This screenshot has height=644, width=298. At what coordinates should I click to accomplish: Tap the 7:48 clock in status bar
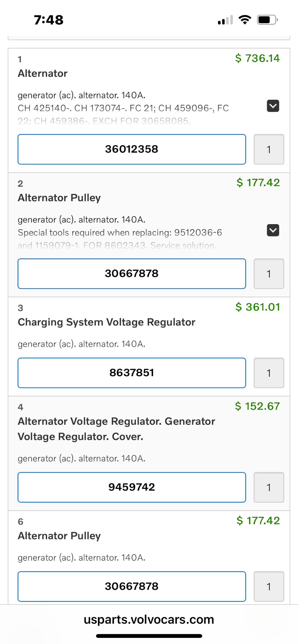point(49,20)
